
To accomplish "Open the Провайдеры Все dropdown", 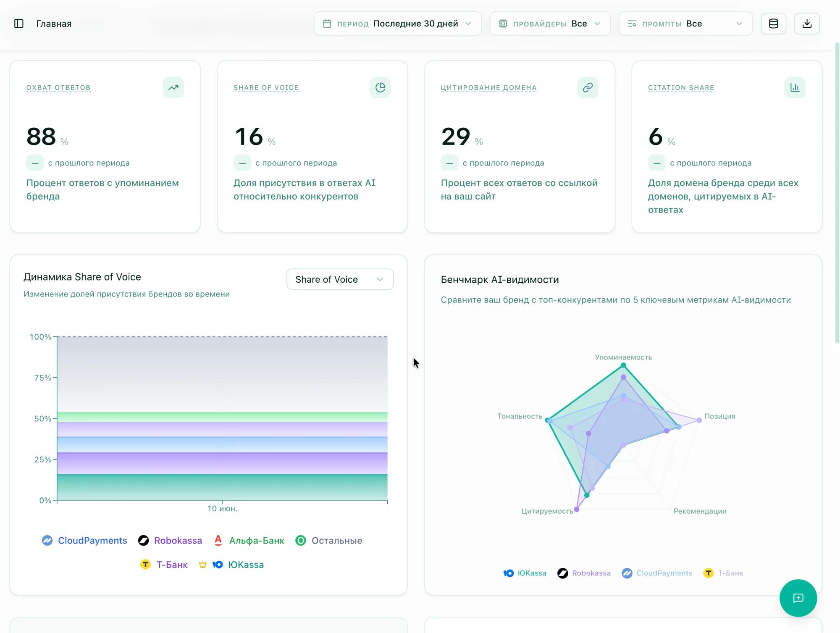I will click(x=550, y=24).
